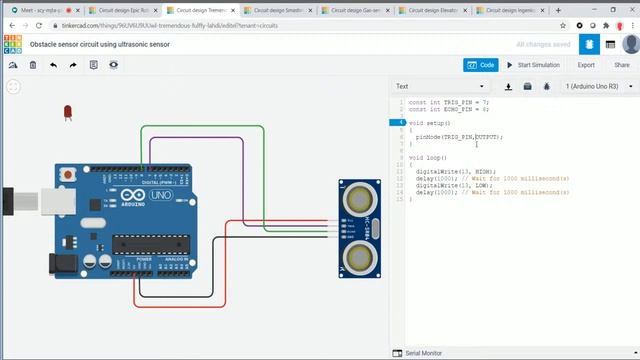Switch to Circuit design Ingenious tab
This screenshot has width=640, height=360.
(510, 10)
